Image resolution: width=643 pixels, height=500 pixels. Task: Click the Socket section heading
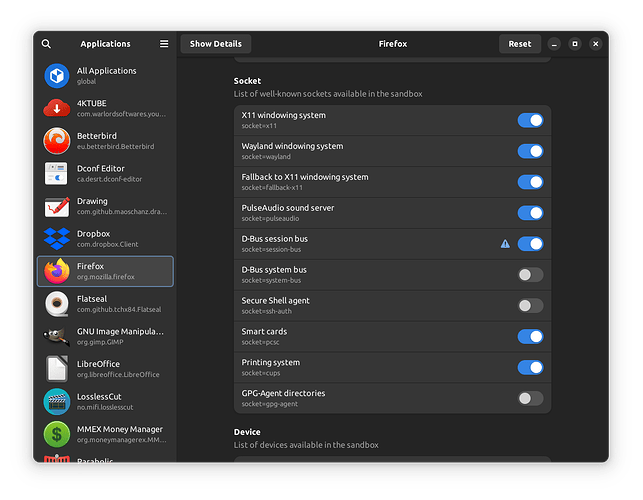click(x=247, y=81)
